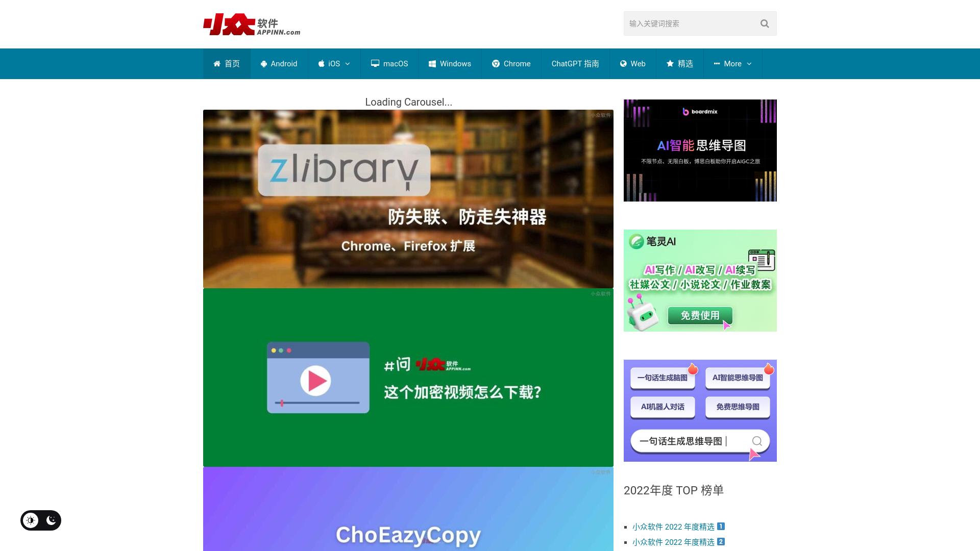Viewport: 980px width, 551px height.
Task: Open the ChatGPT 指南 menu item
Action: coord(575,64)
